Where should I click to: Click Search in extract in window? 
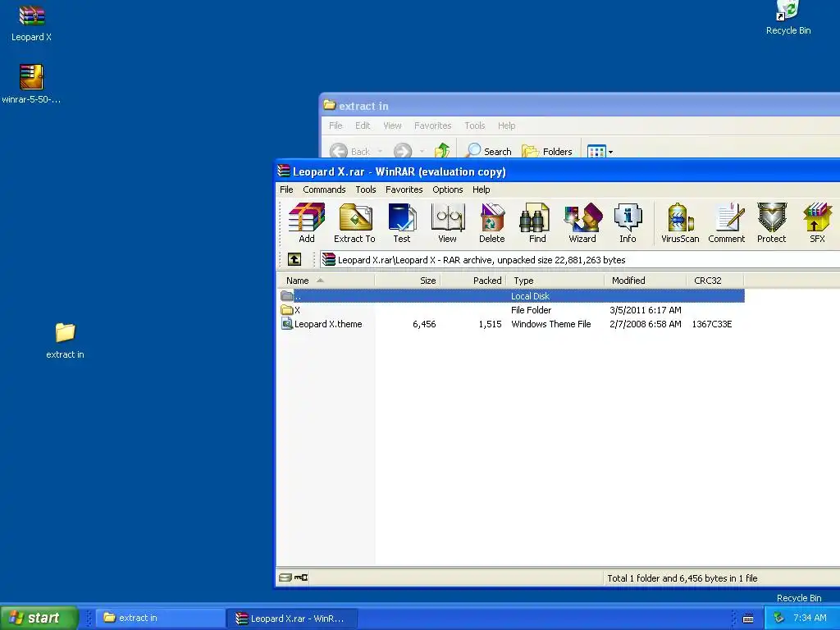click(x=488, y=151)
